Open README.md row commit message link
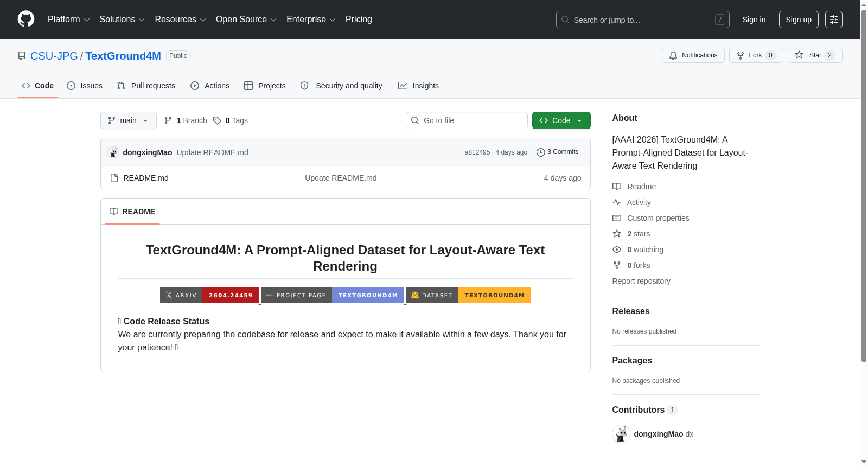 click(x=341, y=178)
